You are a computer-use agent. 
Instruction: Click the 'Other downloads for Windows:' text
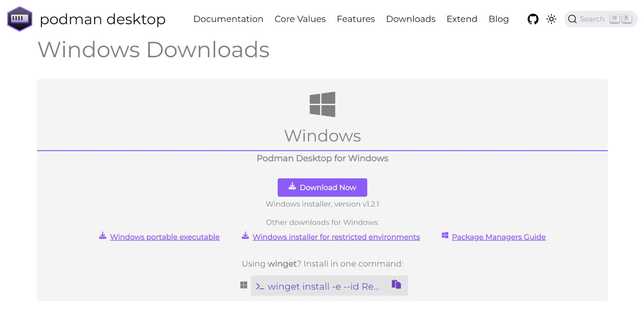click(322, 222)
